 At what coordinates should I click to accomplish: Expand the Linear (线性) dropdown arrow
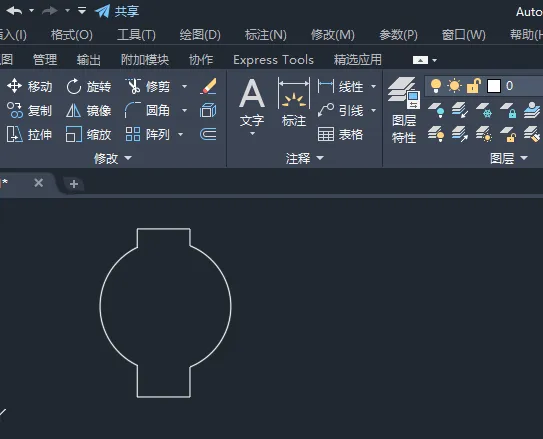[x=373, y=86]
